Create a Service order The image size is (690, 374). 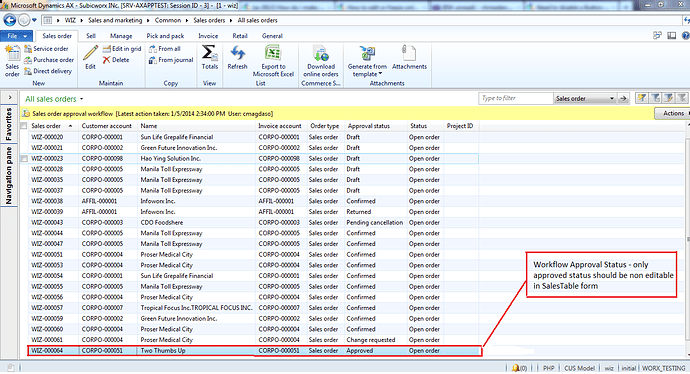click(x=46, y=49)
